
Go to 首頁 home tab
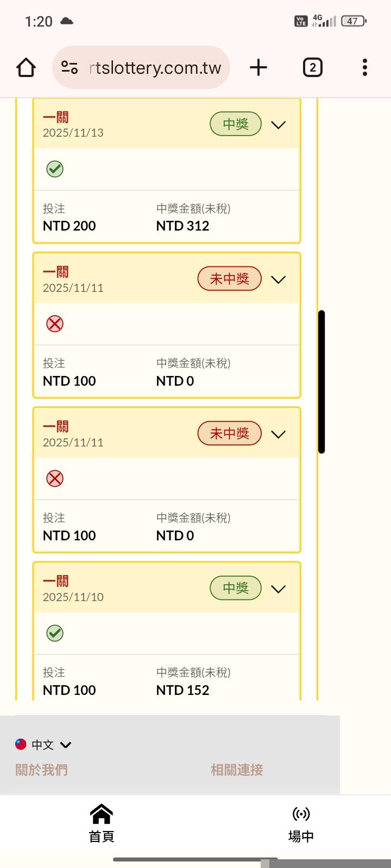102,824
